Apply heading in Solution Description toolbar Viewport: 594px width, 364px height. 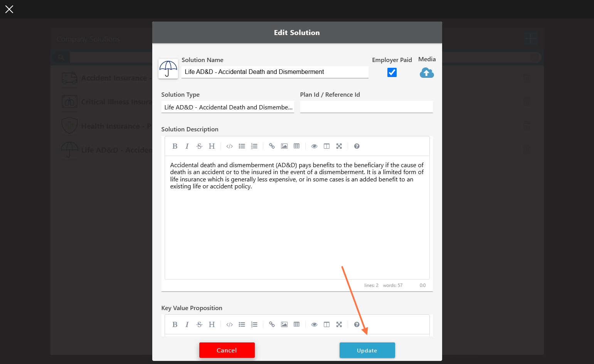click(212, 146)
